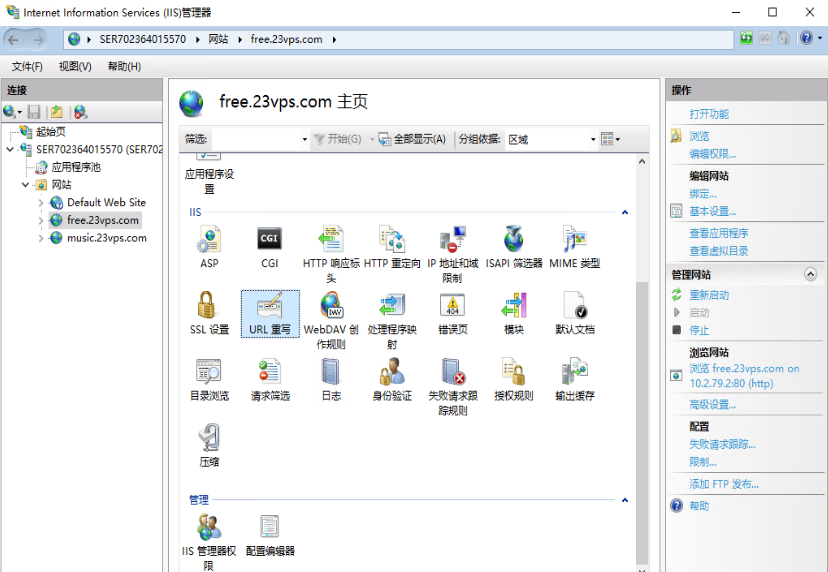Screen dimensions: 828x572
Task: Open the 日志 feature icon
Action: pos(331,380)
